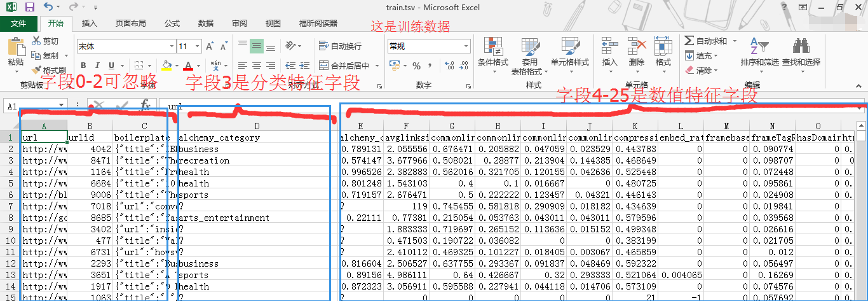Click the Cut (剪切) scissors icon
Screen dimensions: 868x301
click(x=36, y=41)
